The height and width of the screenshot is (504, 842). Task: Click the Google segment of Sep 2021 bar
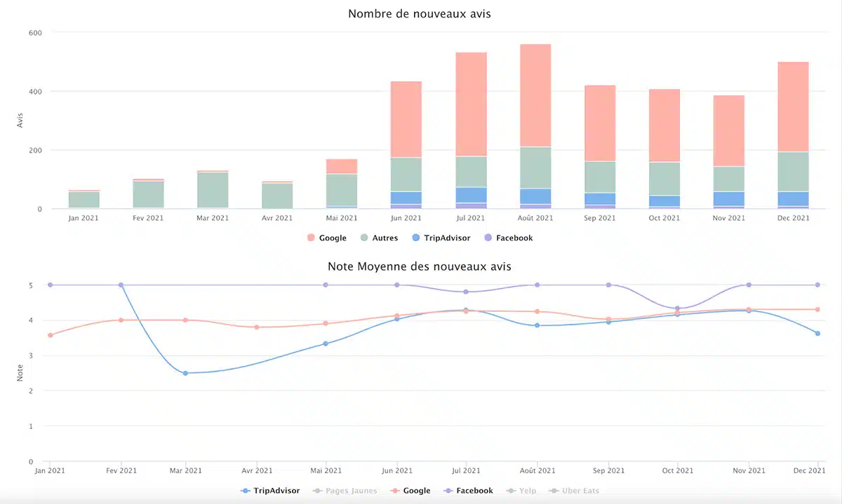pyautogui.click(x=600, y=123)
